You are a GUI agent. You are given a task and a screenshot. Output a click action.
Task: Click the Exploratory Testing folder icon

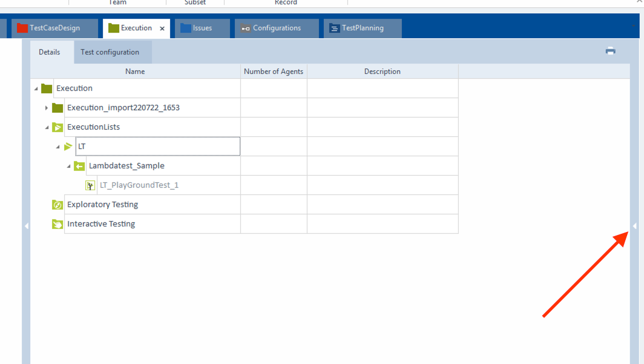click(57, 205)
